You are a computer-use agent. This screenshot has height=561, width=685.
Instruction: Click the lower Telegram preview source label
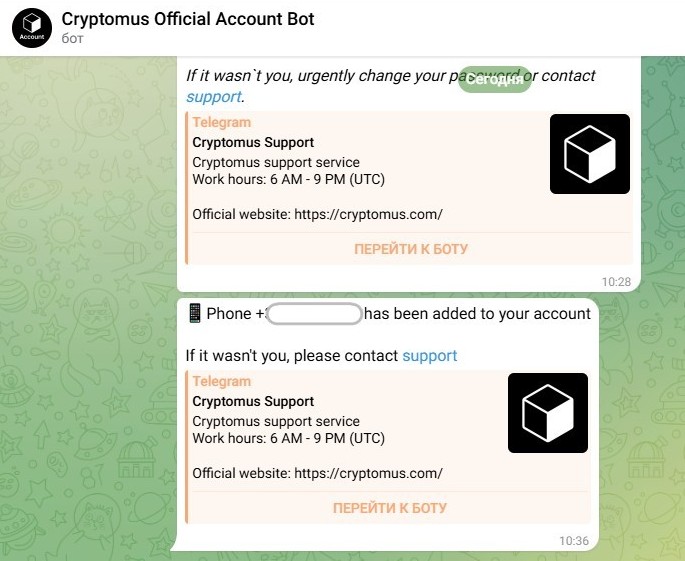[221, 381]
